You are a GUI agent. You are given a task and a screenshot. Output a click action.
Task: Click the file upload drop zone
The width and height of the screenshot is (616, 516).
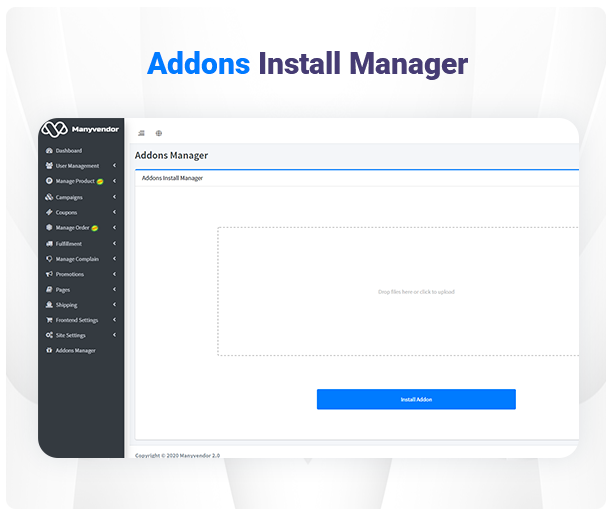[x=398, y=291]
